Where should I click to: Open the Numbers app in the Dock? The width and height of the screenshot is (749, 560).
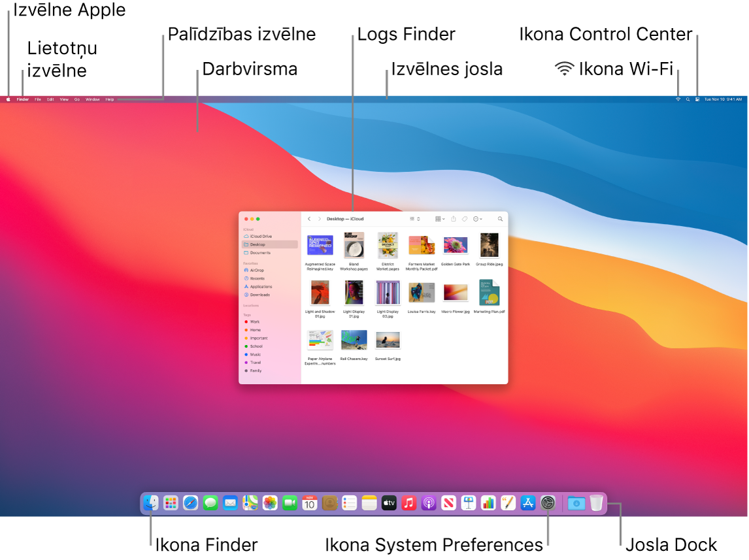coord(488,502)
